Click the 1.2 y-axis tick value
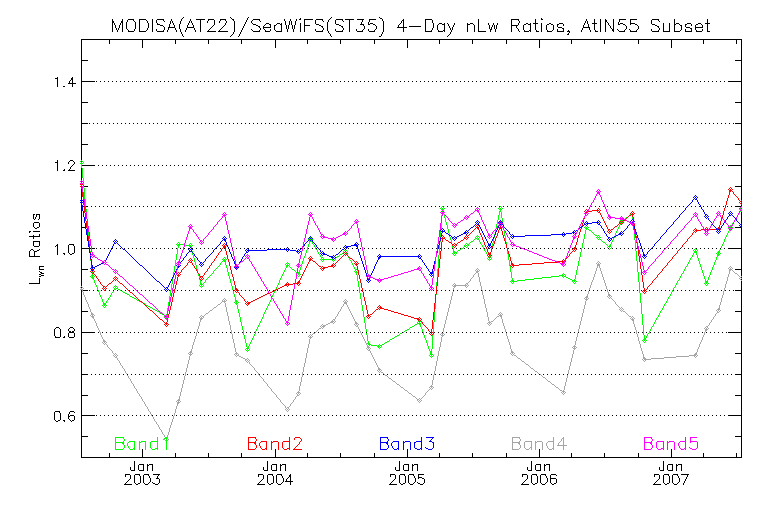The height and width of the screenshot is (512, 768). [x=64, y=166]
